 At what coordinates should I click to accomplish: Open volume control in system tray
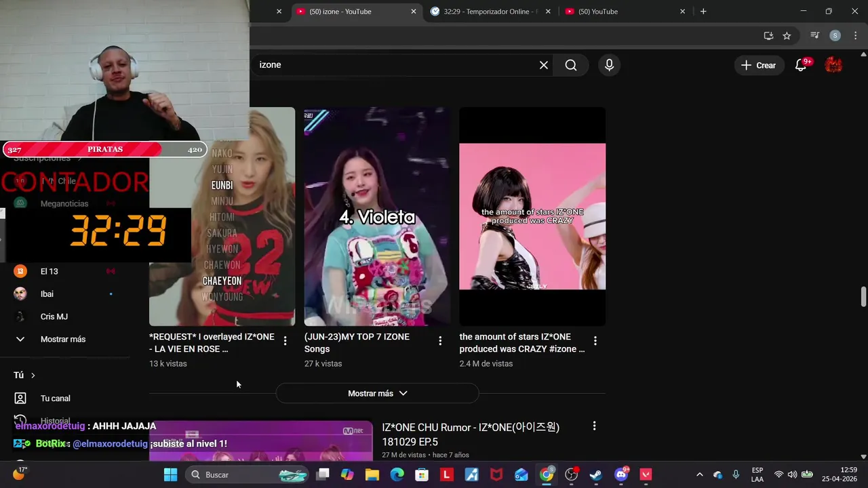click(792, 474)
